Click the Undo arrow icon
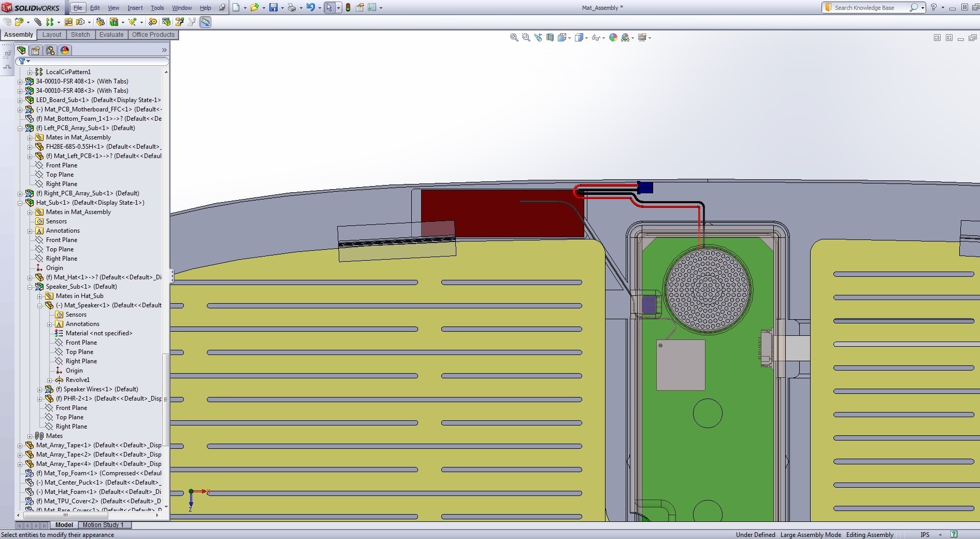Image resolution: width=980 pixels, height=539 pixels. (x=310, y=8)
